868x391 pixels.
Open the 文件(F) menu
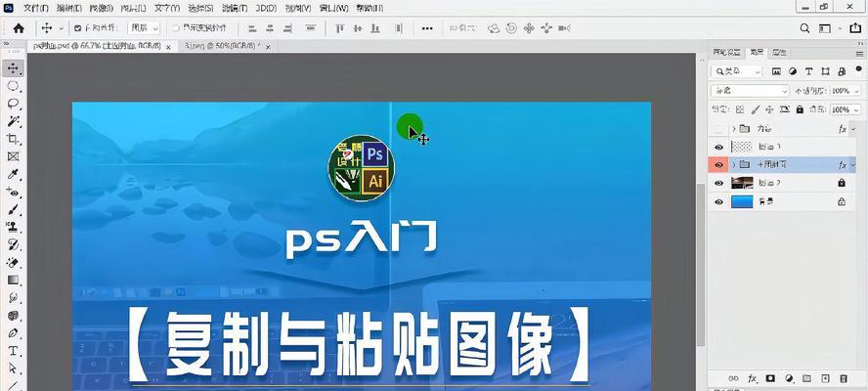coord(36,8)
